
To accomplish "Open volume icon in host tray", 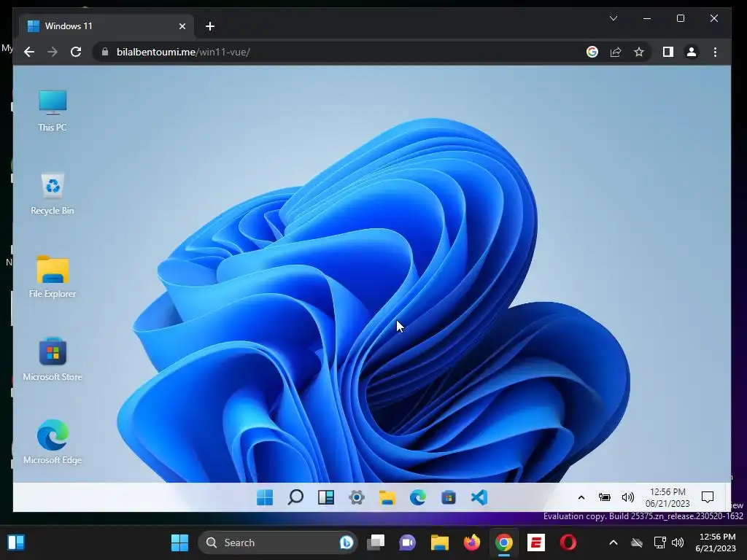I will pos(678,542).
